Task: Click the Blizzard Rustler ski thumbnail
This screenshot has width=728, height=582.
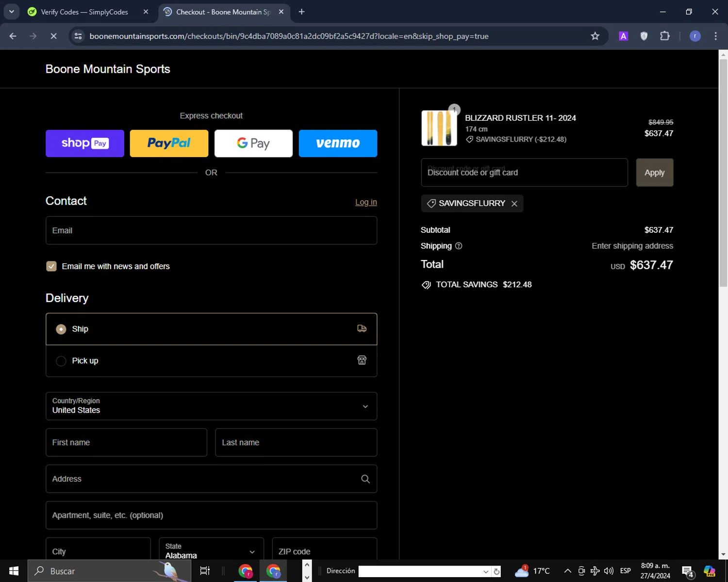Action: pyautogui.click(x=439, y=128)
